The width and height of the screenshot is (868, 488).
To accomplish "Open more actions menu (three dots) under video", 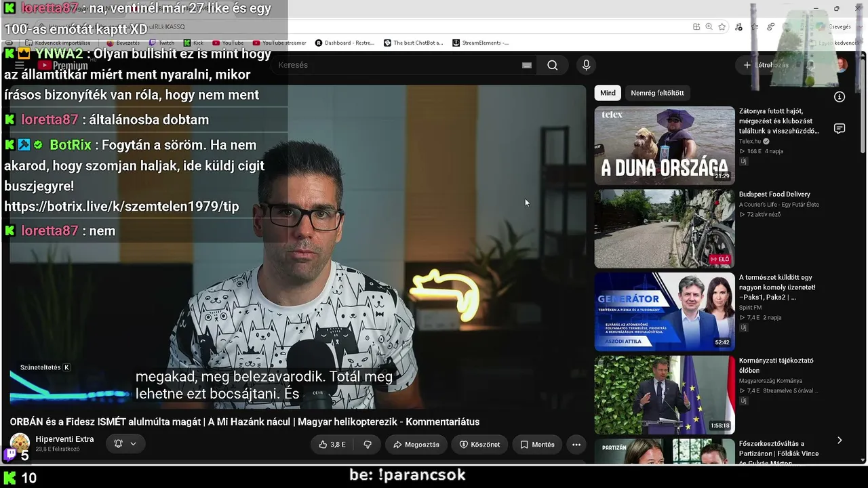I will [576, 445].
